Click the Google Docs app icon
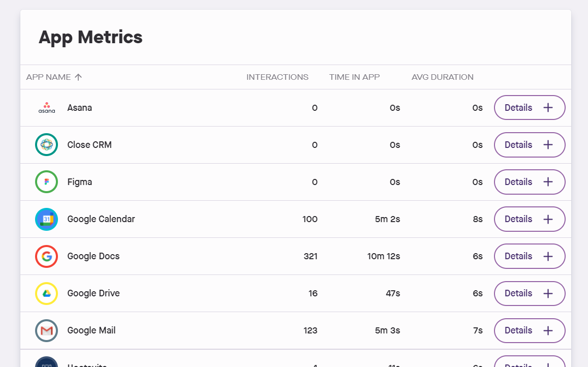The height and width of the screenshot is (367, 588). coord(47,256)
